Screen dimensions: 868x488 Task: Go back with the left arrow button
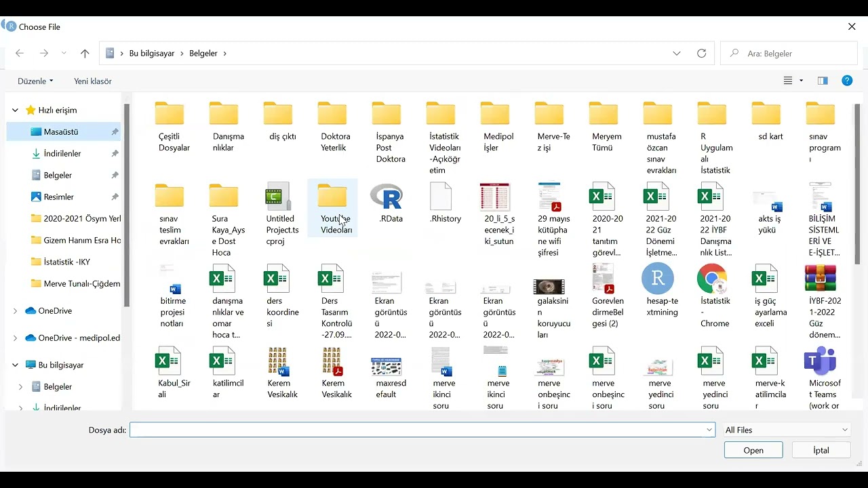20,54
